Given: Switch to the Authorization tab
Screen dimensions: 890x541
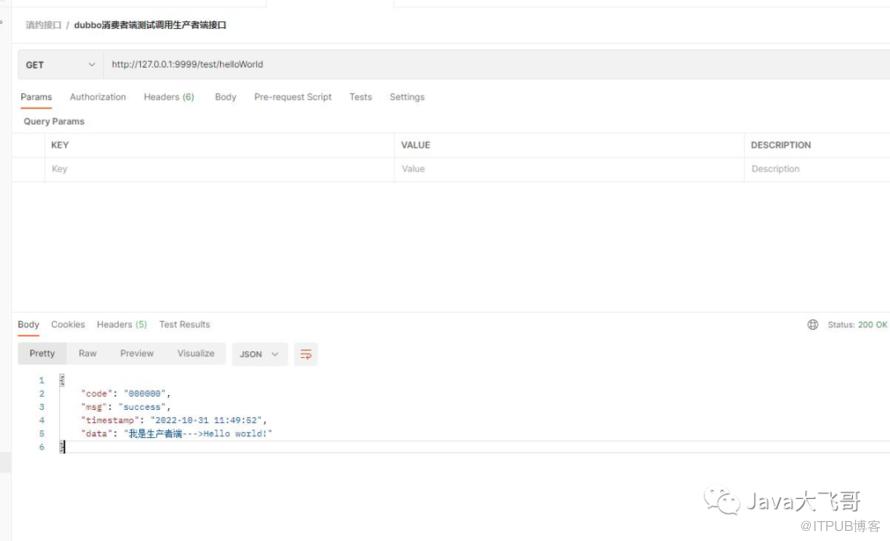Looking at the screenshot, I should [x=98, y=97].
